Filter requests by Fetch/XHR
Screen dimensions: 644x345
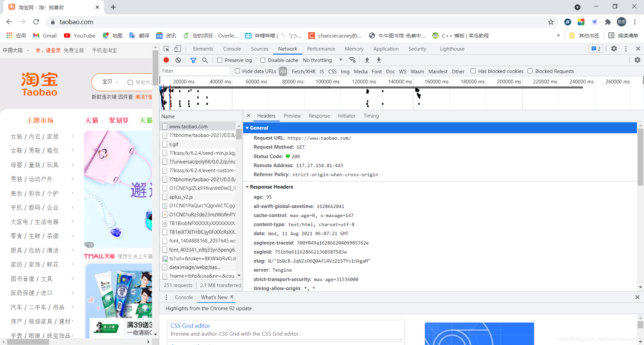coord(304,71)
